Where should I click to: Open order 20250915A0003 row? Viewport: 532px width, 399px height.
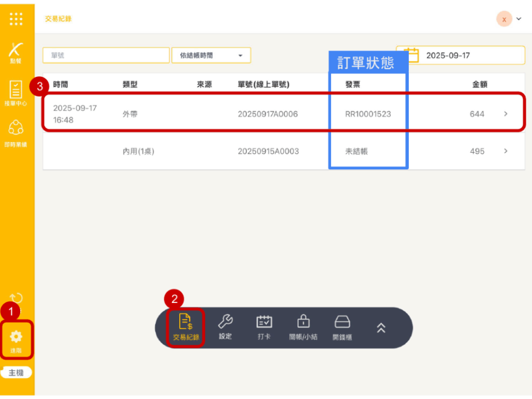[x=268, y=151]
